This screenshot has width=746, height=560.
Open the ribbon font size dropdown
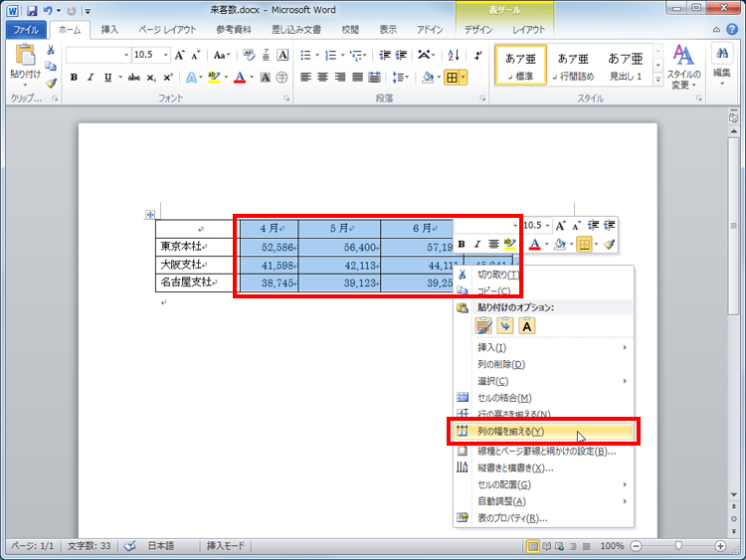[165, 55]
